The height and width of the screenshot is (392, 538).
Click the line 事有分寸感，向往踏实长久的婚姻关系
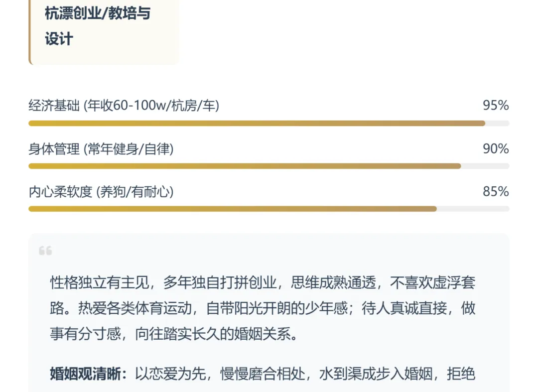tap(174, 333)
